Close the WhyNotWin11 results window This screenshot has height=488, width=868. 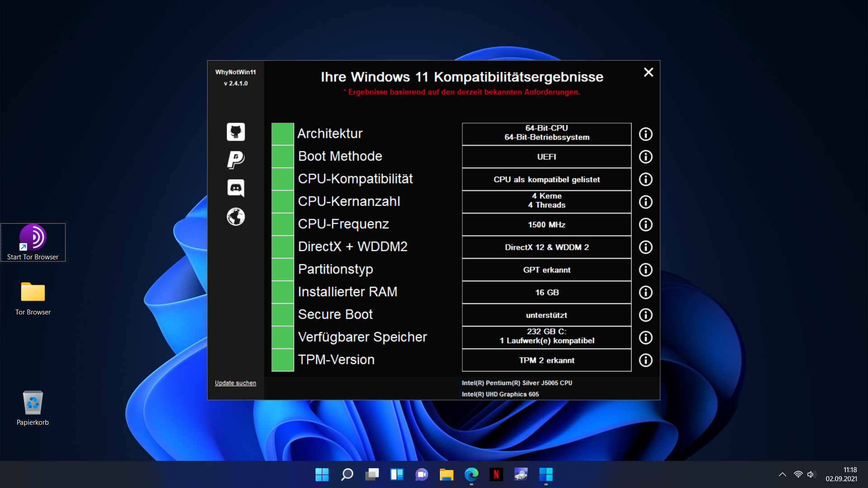coord(648,72)
